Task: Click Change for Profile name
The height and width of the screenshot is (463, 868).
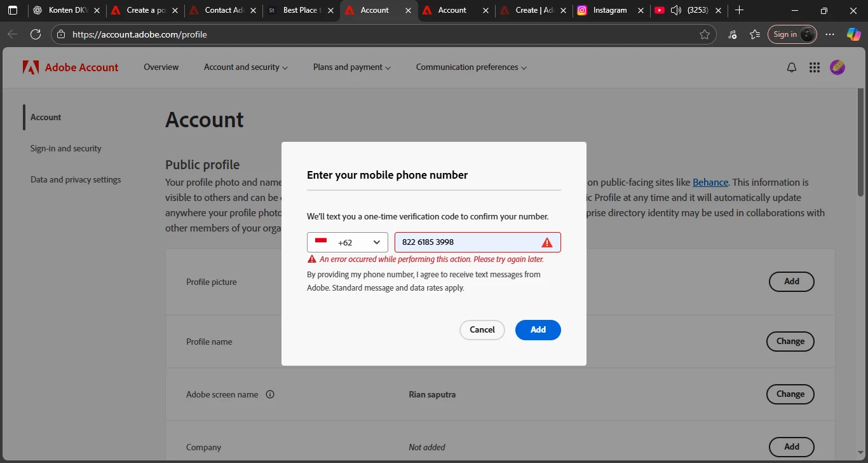Action: pos(790,342)
